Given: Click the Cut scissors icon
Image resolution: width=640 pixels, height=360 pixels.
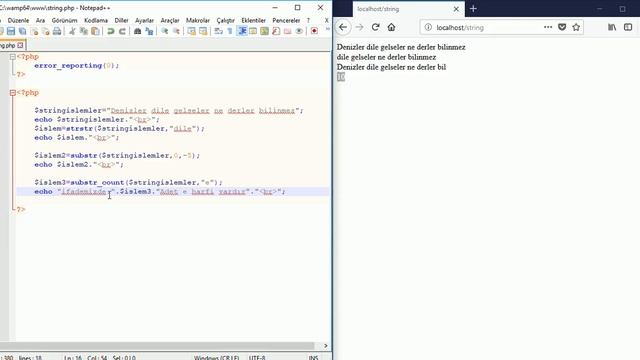Looking at the screenshot, I should [72, 31].
